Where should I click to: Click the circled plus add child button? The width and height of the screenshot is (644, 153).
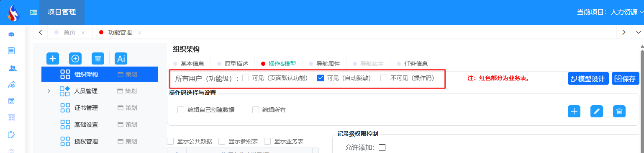coord(75,59)
